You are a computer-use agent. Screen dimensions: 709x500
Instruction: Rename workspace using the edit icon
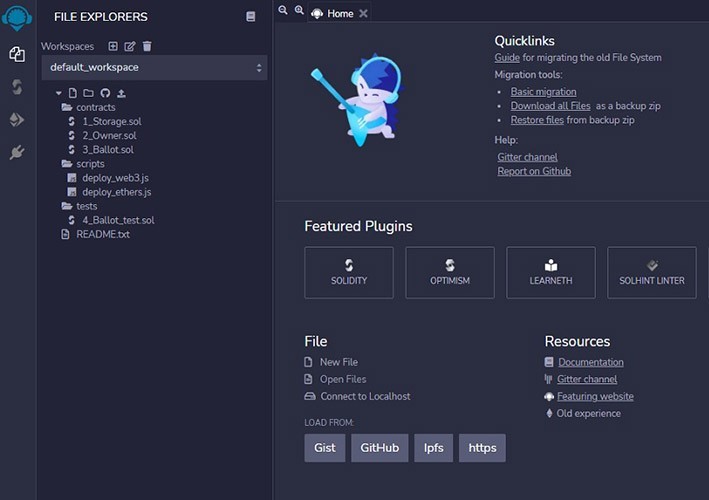130,46
